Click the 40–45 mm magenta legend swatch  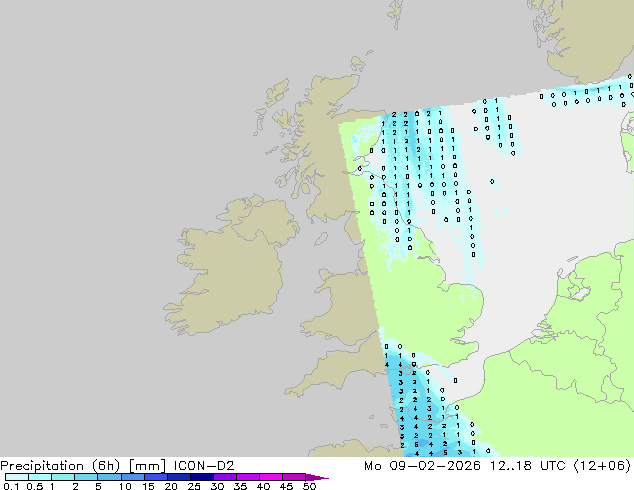271,477
